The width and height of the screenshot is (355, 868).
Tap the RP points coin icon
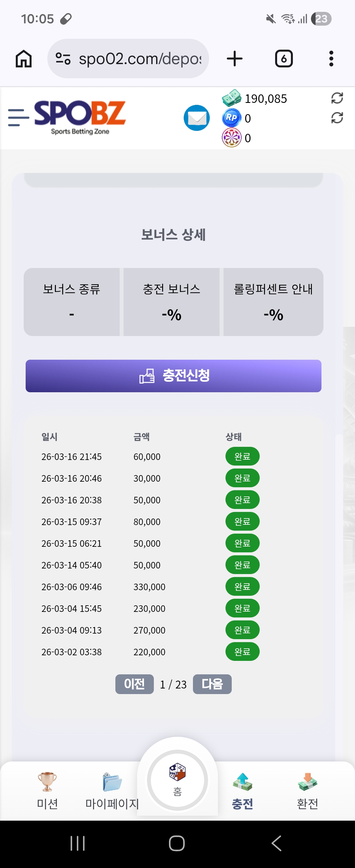click(231, 118)
